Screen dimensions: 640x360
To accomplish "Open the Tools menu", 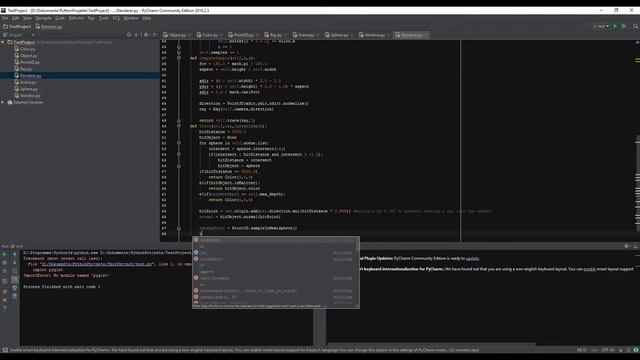I will point(104,18).
